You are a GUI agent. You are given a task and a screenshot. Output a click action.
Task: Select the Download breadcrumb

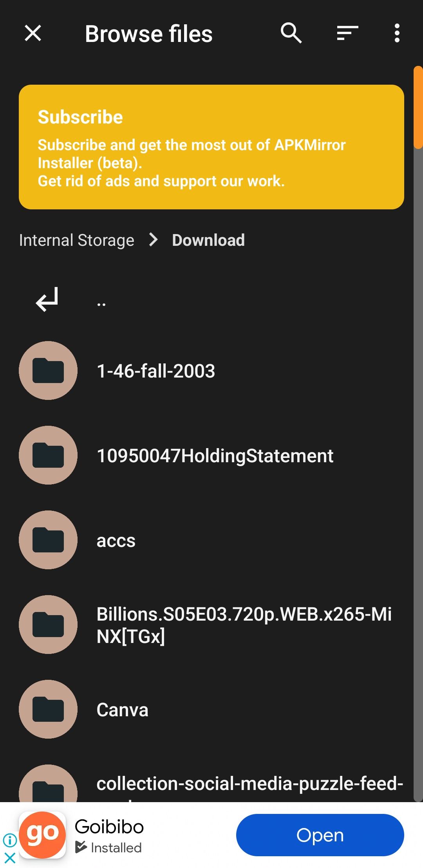(208, 240)
